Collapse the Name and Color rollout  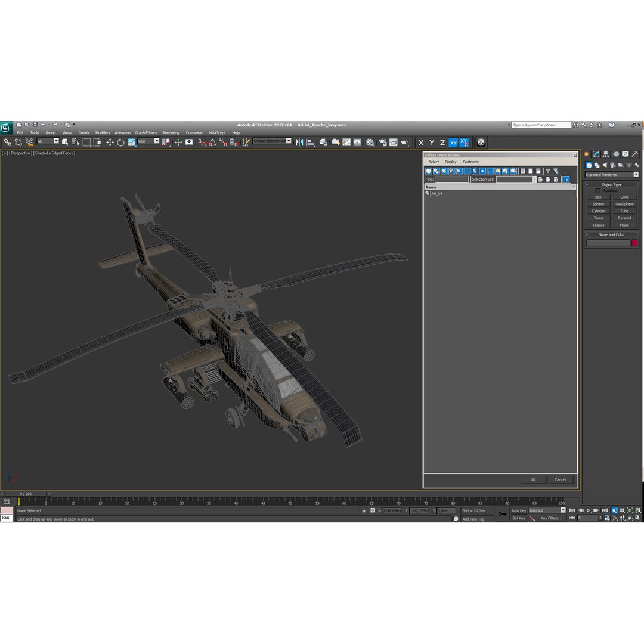tap(611, 234)
